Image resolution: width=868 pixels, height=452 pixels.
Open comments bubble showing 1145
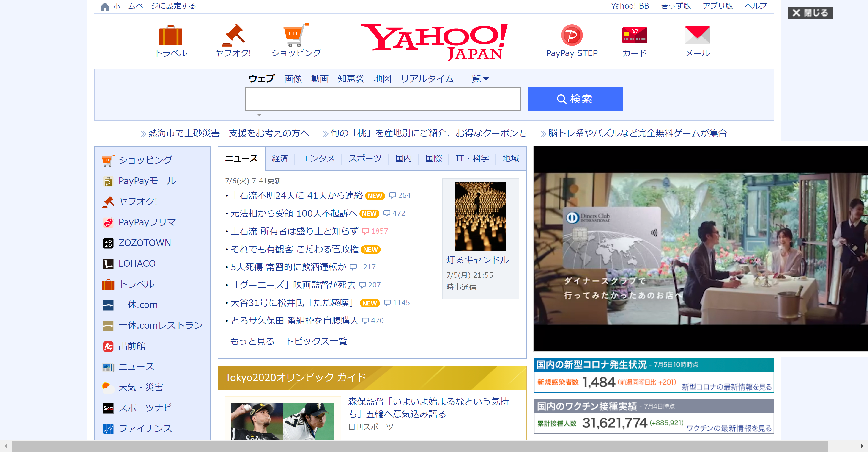coord(397,302)
